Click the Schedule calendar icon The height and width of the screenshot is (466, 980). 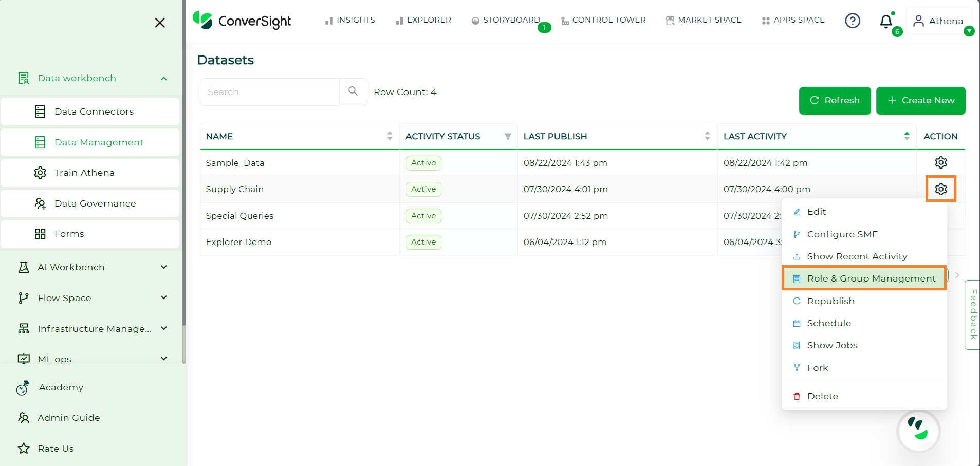coord(797,323)
